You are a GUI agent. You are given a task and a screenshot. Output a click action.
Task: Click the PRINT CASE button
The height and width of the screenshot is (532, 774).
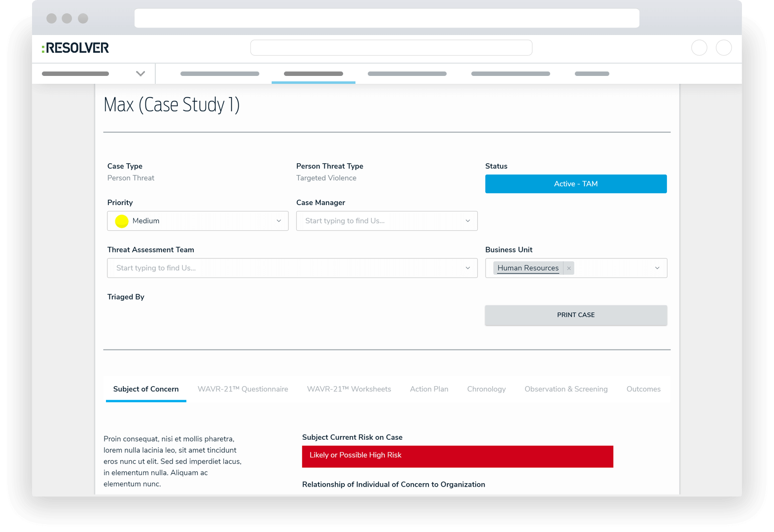pyautogui.click(x=575, y=315)
